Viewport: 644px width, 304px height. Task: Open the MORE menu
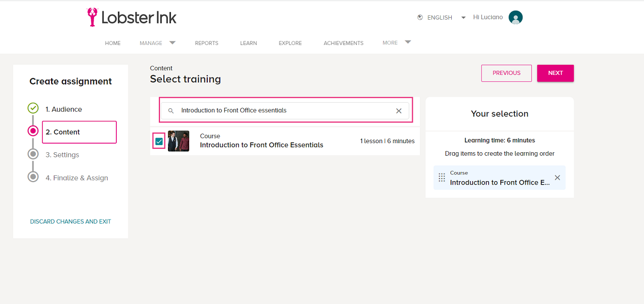(390, 42)
